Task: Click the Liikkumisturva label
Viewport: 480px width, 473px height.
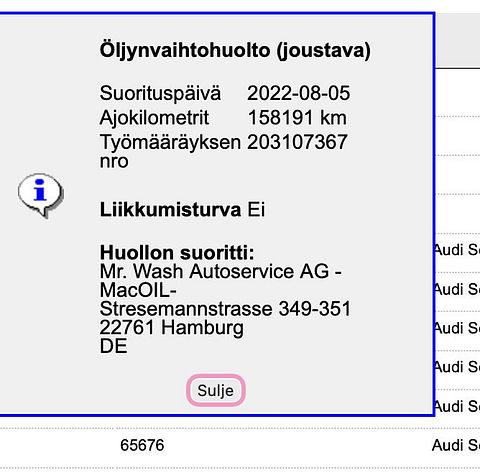Action: [170, 210]
